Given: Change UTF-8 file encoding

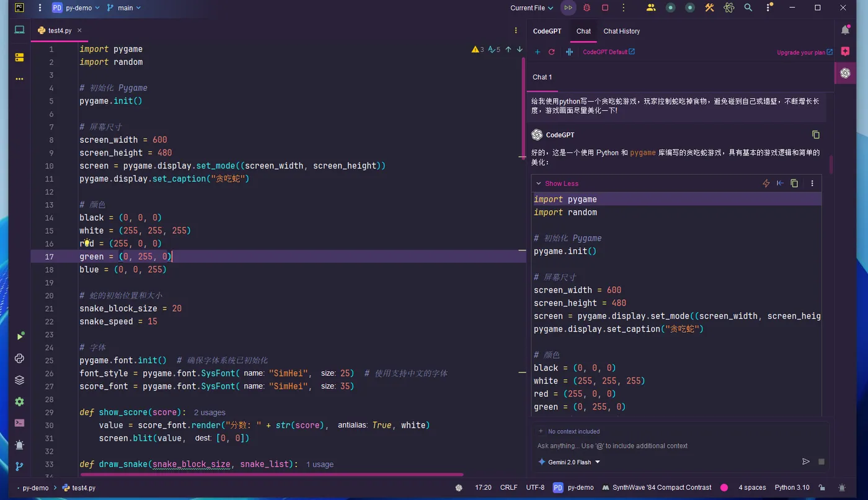Looking at the screenshot, I should [x=535, y=488].
